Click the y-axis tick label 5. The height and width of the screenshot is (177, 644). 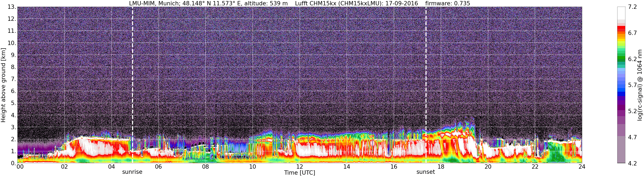13,103
